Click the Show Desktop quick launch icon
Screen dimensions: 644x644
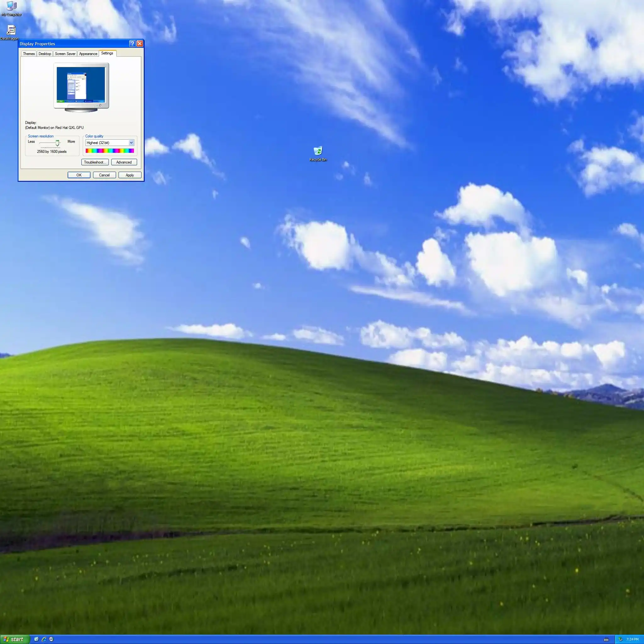click(36, 639)
